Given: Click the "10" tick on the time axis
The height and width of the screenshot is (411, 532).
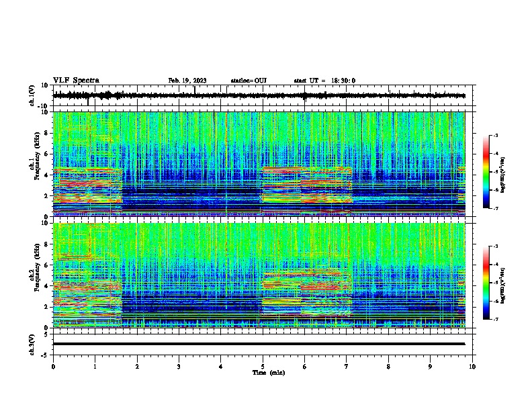Looking at the screenshot, I should (x=472, y=367).
